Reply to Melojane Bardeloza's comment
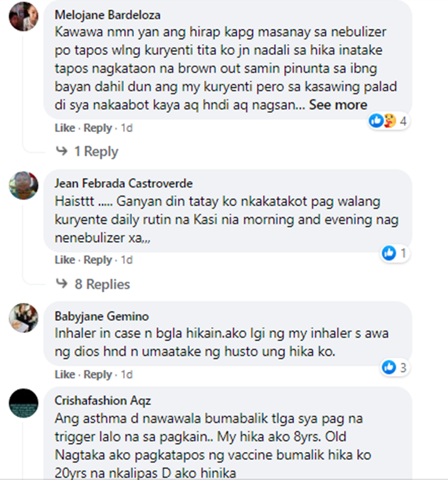This screenshot has height=480, width=448. 98,128
